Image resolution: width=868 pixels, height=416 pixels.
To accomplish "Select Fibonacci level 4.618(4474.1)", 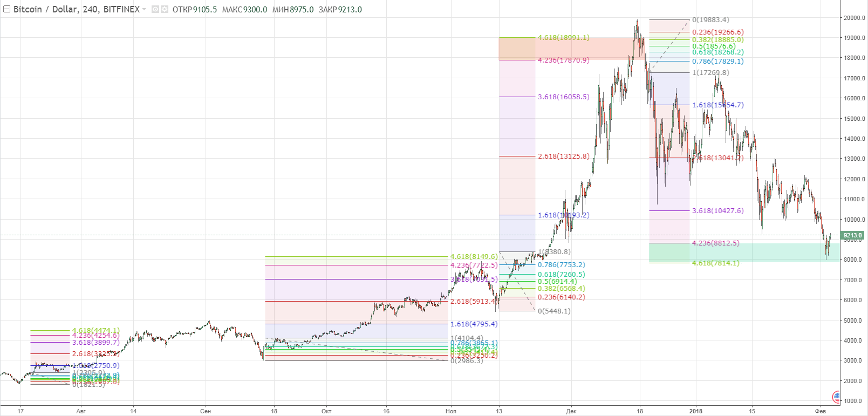I will point(96,330).
